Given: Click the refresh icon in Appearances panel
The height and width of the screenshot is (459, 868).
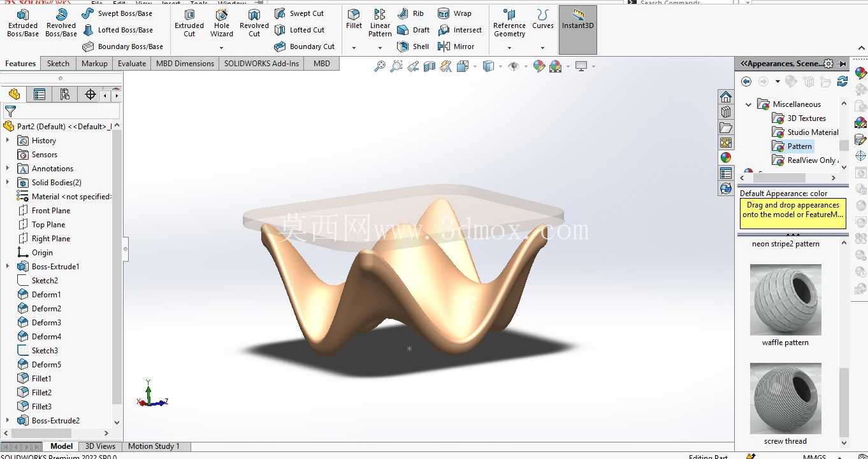Looking at the screenshot, I should point(843,81).
